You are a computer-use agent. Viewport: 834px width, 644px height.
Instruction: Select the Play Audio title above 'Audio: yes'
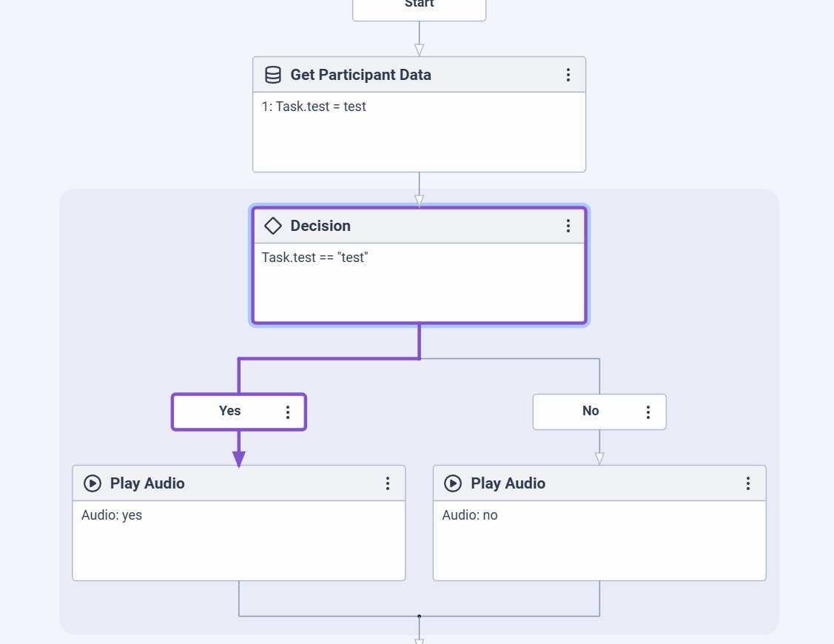point(147,483)
